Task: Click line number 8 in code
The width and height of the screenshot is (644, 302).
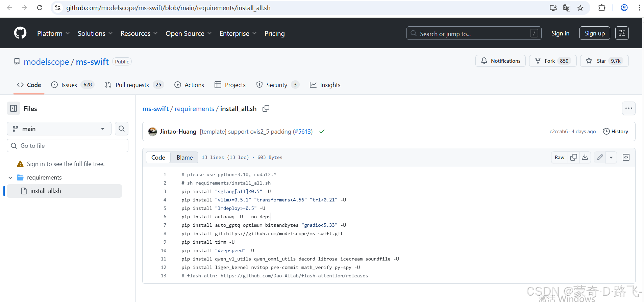Action: (165, 234)
